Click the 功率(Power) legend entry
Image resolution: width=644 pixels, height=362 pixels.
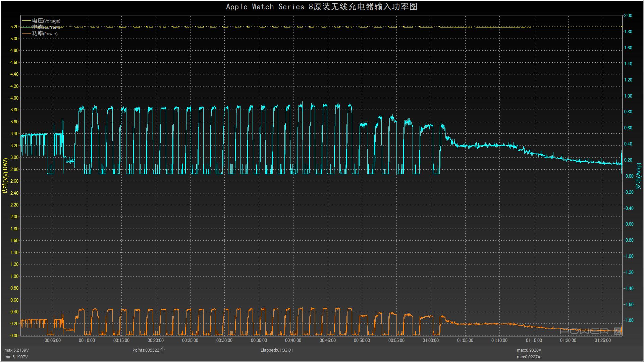tap(45, 34)
